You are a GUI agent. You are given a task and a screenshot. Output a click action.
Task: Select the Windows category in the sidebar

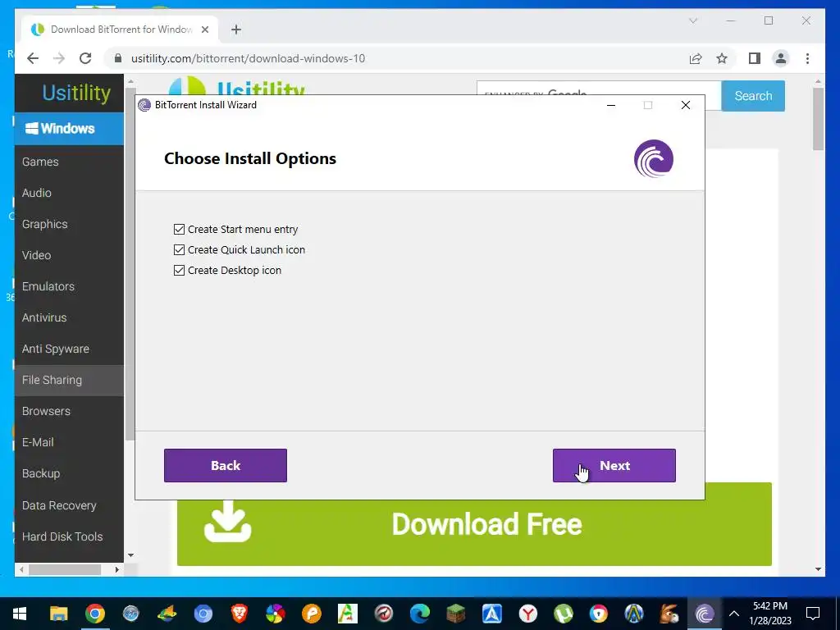69,129
